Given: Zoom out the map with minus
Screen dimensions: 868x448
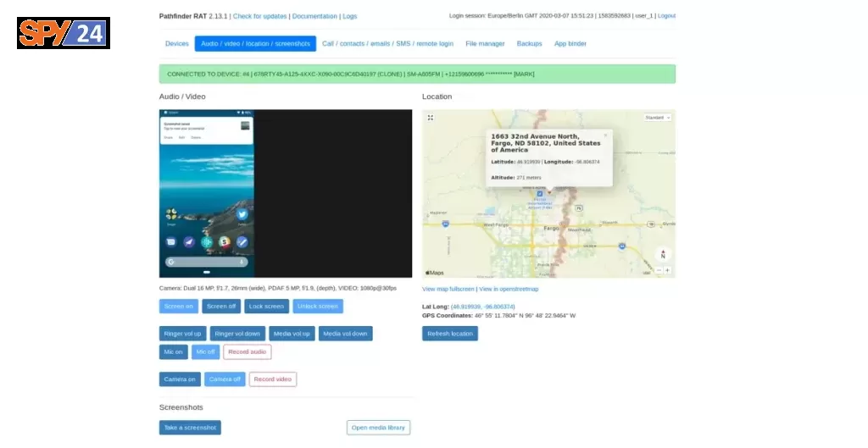Looking at the screenshot, I should coord(659,270).
